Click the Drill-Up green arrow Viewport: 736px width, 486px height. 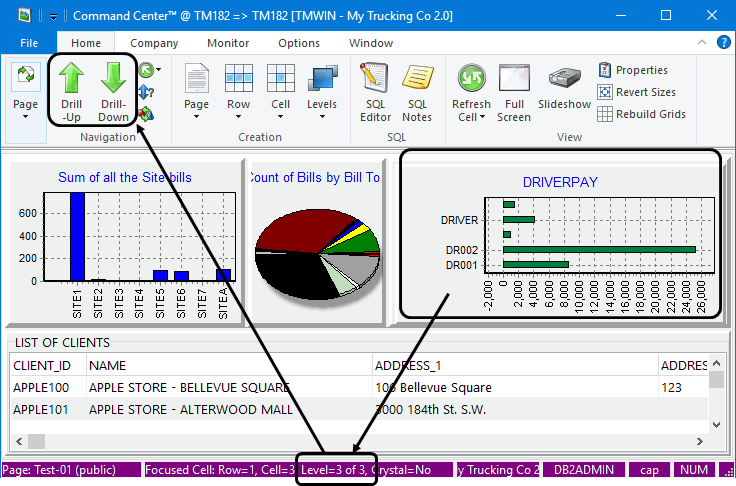[71, 78]
